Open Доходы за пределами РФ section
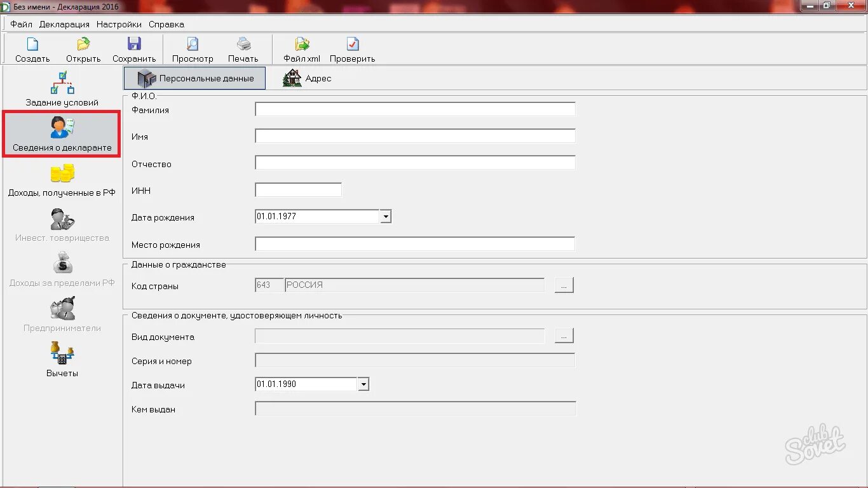The width and height of the screenshot is (868, 488). coord(62,270)
